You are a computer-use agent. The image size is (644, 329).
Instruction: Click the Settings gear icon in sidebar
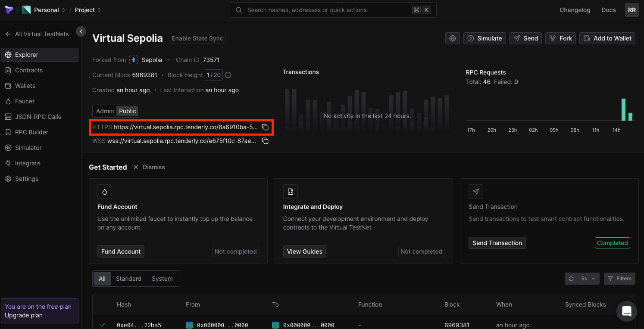click(8, 179)
